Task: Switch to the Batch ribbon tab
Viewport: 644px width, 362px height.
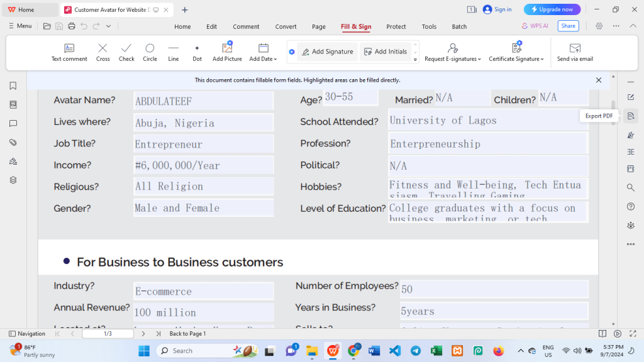Action: (x=459, y=26)
